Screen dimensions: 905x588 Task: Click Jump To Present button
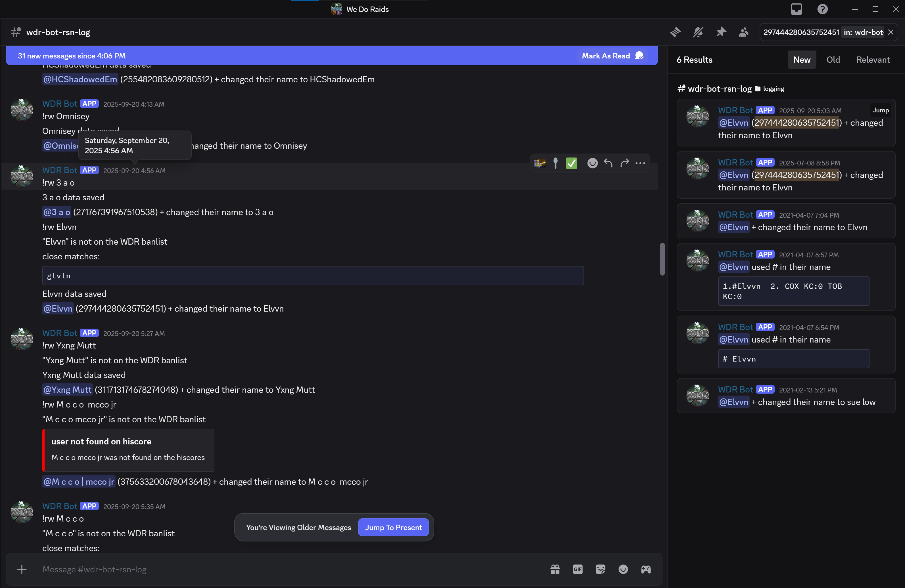[x=394, y=528]
